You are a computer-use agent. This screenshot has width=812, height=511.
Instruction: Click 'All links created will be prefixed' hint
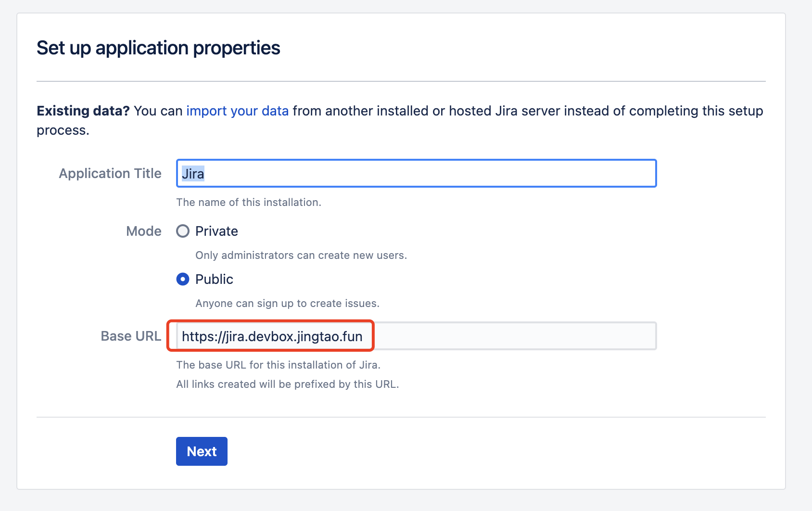click(x=287, y=384)
